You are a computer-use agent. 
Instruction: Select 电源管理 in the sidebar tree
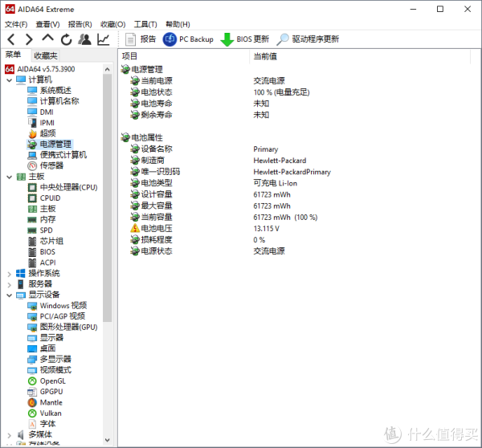coord(50,144)
